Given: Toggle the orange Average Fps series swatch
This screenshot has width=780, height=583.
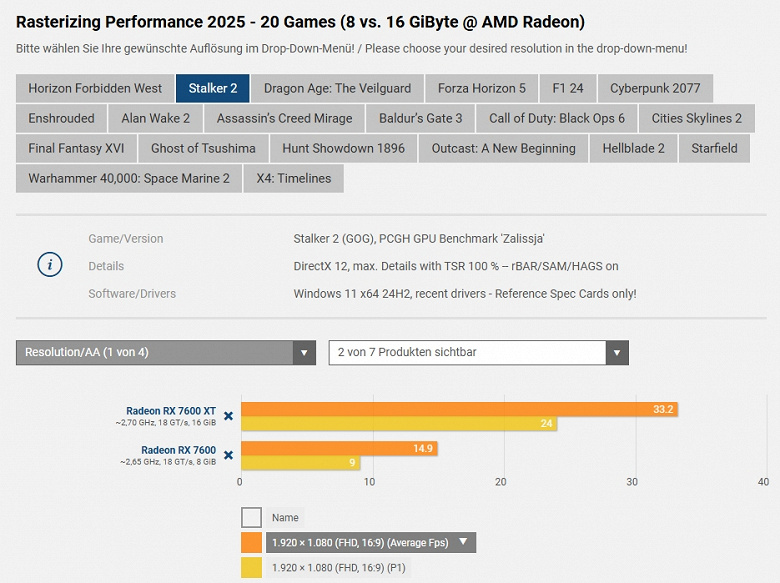Looking at the screenshot, I should click(x=251, y=543).
